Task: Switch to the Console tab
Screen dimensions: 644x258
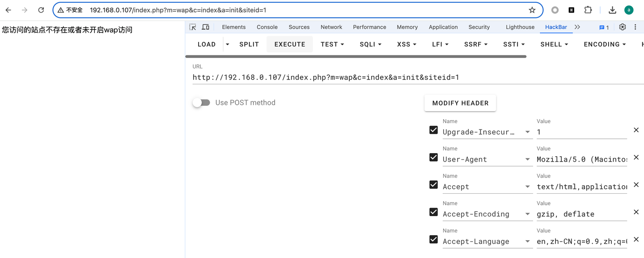Action: point(267,27)
